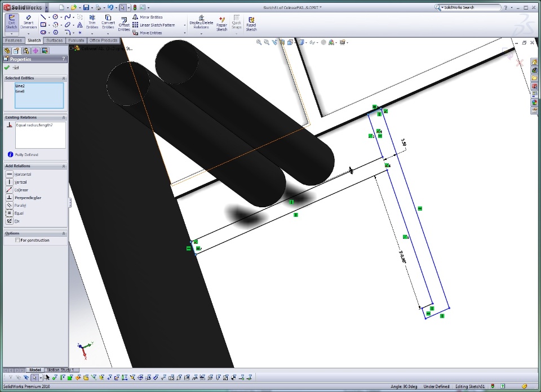This screenshot has width=541, height=392.
Task: Click the New document icon
Action: click(x=61, y=7)
